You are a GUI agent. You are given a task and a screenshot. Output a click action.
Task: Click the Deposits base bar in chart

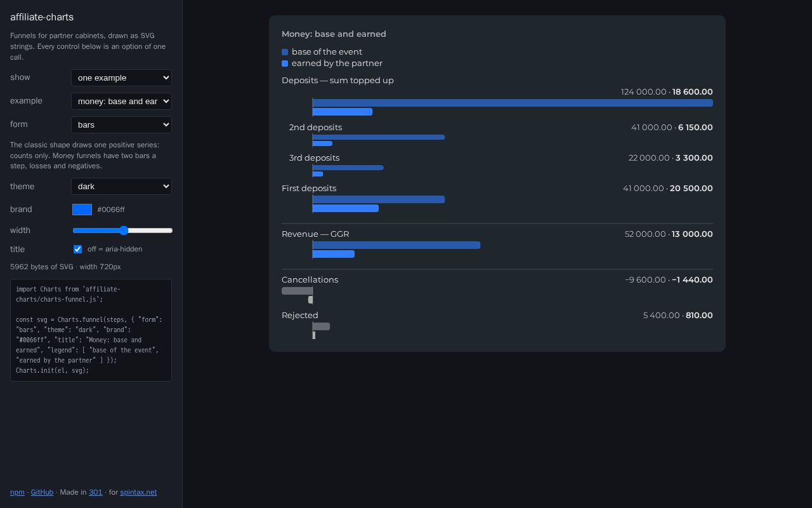(x=513, y=103)
